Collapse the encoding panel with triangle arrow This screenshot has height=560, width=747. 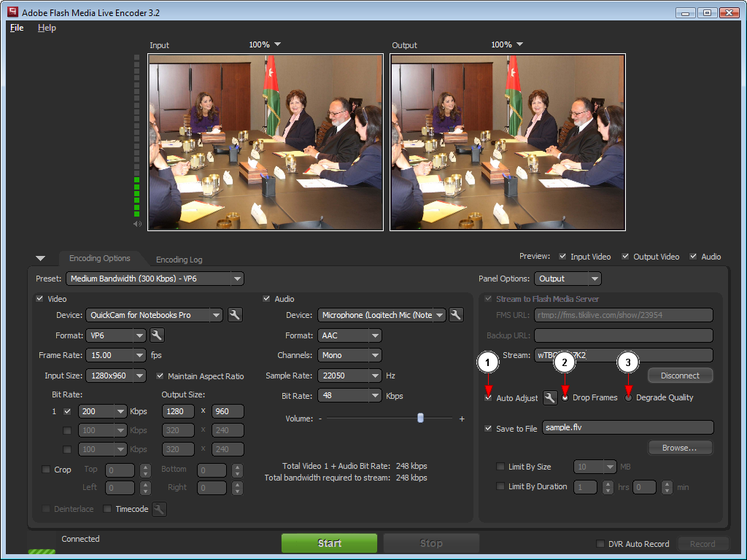point(41,259)
